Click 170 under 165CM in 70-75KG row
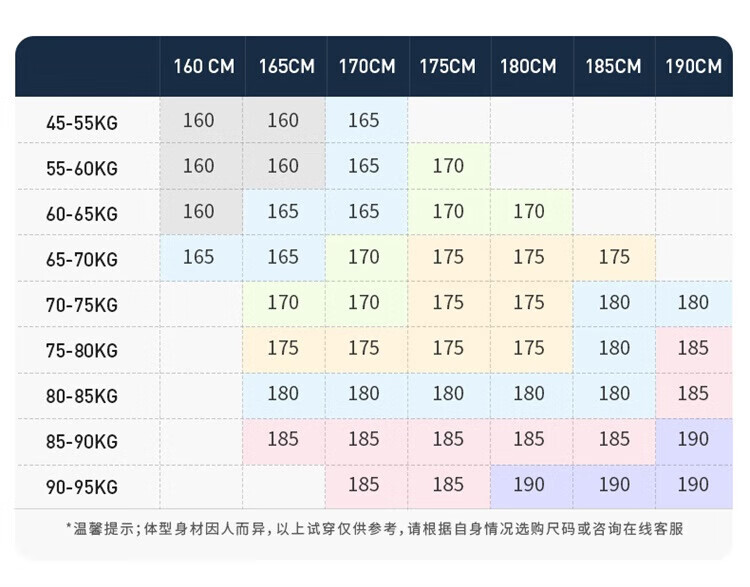 tap(283, 302)
